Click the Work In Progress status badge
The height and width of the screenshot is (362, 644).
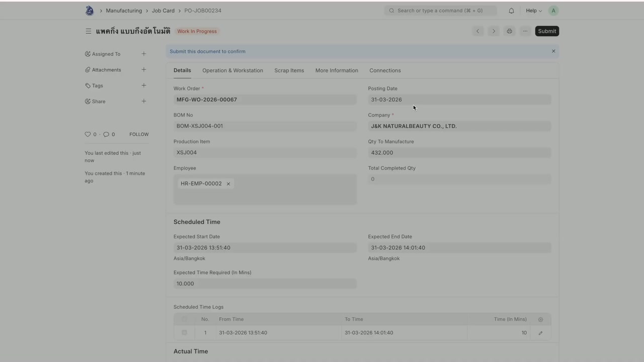(x=197, y=31)
